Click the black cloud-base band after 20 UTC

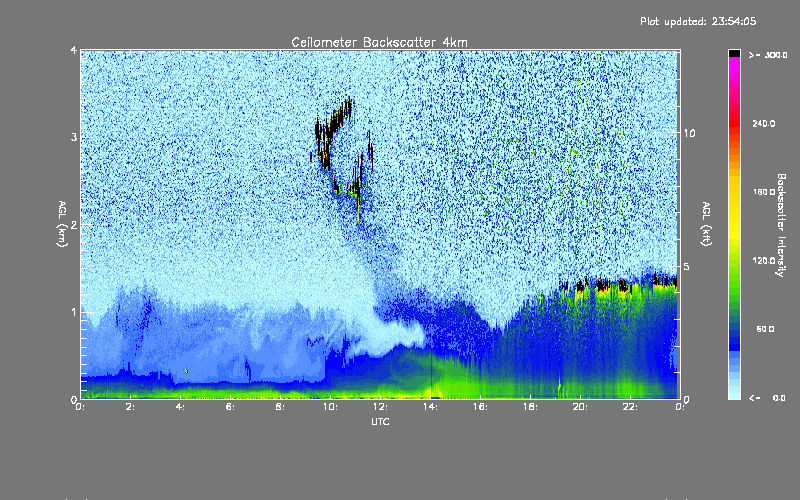[618, 284]
